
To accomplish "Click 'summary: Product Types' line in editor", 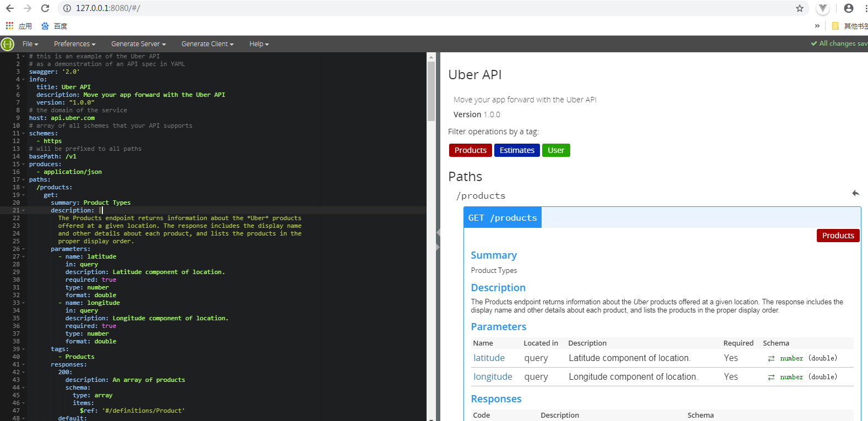I will click(91, 203).
